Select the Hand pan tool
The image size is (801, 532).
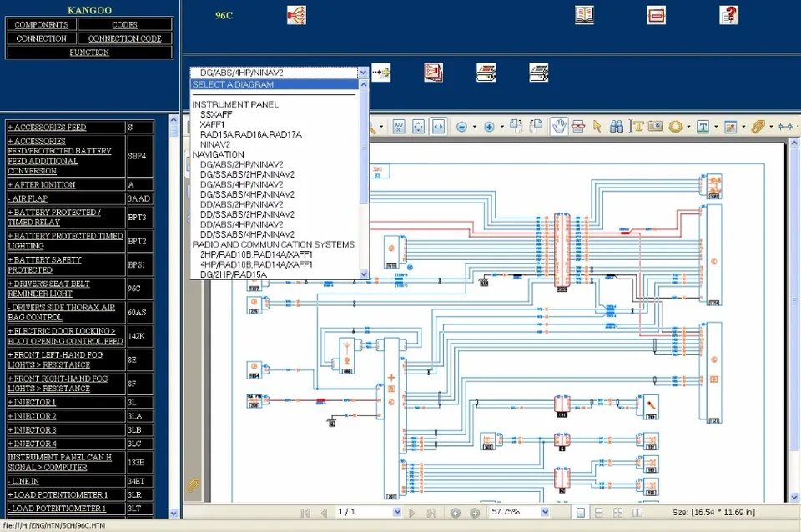[x=559, y=126]
